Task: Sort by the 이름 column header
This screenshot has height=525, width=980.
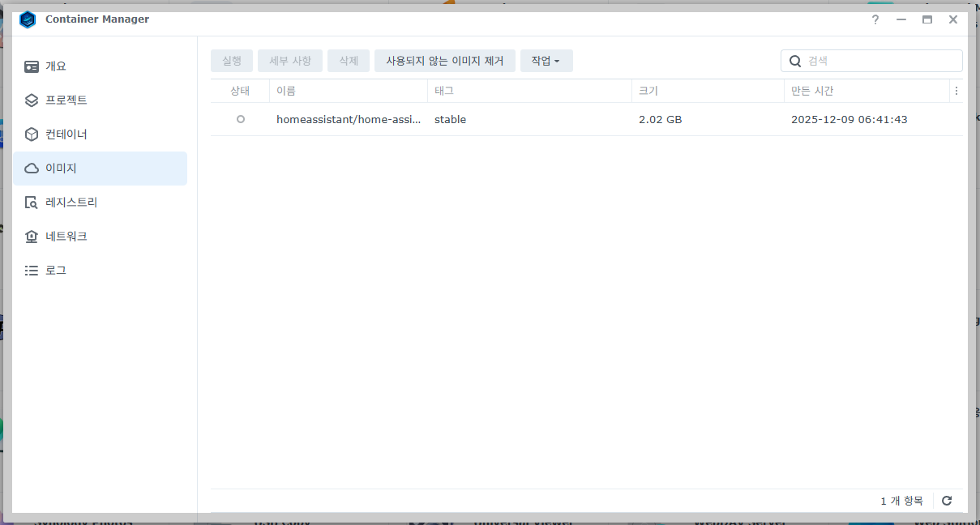Action: (349, 91)
